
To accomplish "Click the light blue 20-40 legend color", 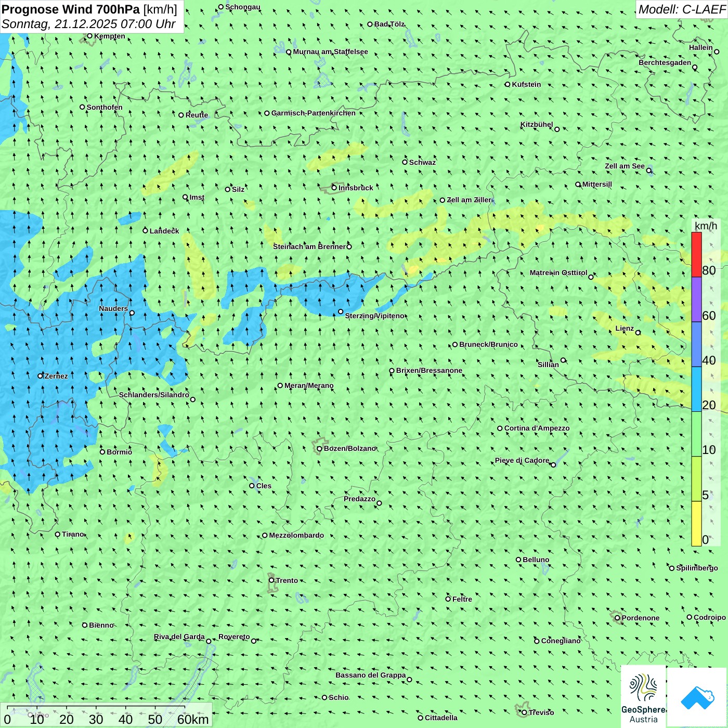I will pyautogui.click(x=696, y=389).
